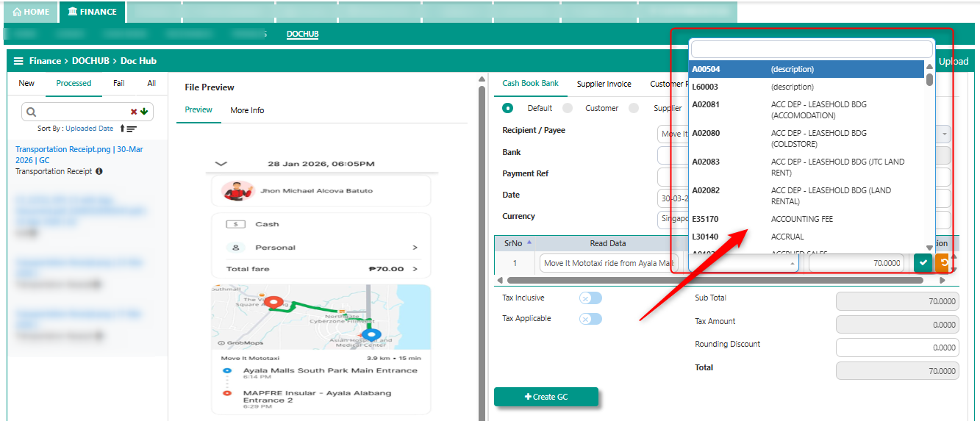Click the green down-arrow icon in search box
This screenshot has height=421, width=980.
click(x=144, y=112)
